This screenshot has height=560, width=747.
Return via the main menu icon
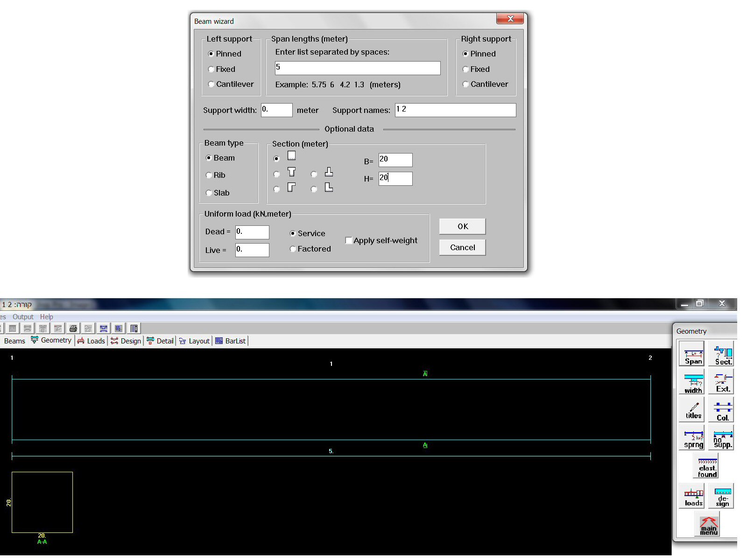point(707,525)
